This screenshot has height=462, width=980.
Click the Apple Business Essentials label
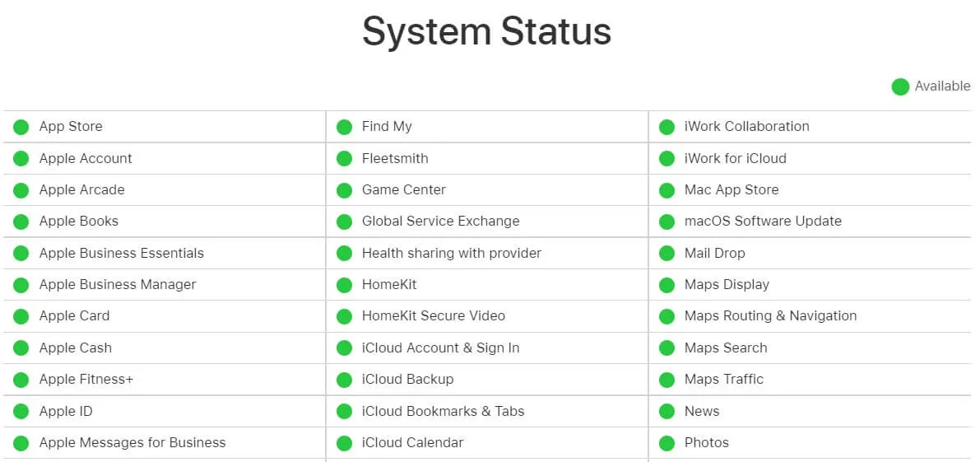tap(121, 253)
